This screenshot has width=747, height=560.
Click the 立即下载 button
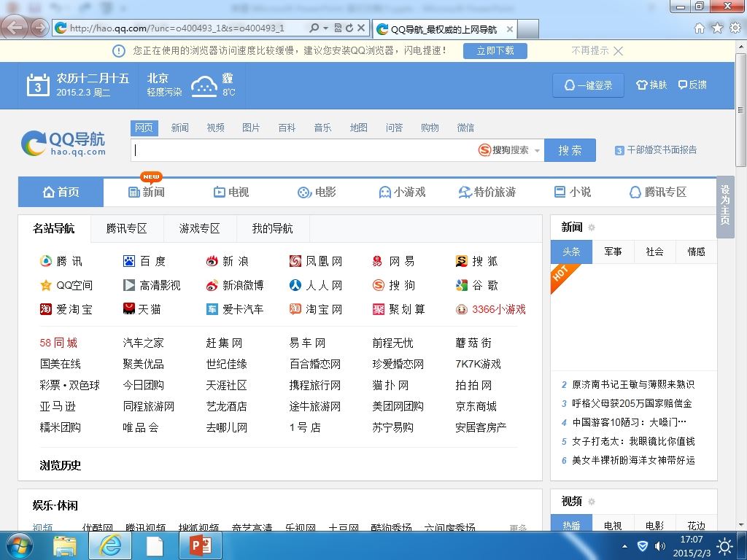pos(495,51)
